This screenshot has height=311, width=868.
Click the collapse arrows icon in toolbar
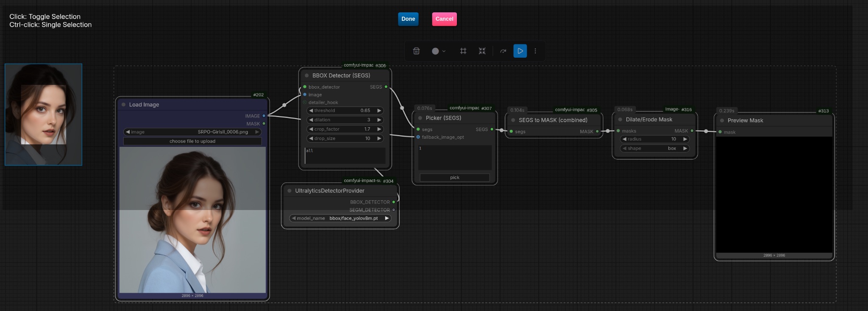[x=482, y=51]
